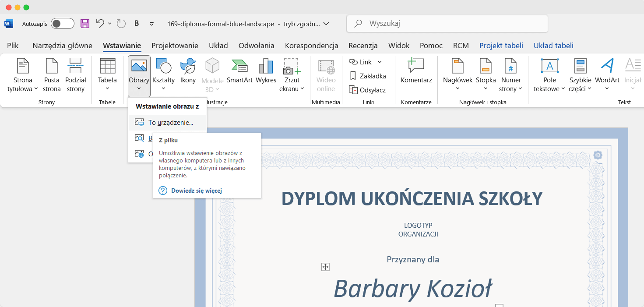The height and width of the screenshot is (307, 644).
Task: Click the DYPLOM UKOŃCZENIA SZKOŁY heading
Action: click(412, 198)
